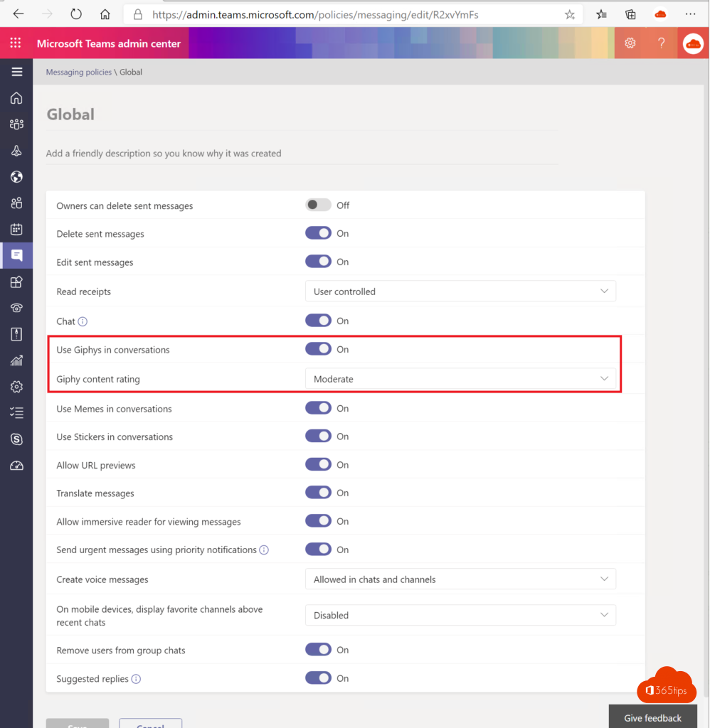Screen dimensions: 710x728
Task: Toggle the Suggested replies switch
Action: (x=318, y=678)
